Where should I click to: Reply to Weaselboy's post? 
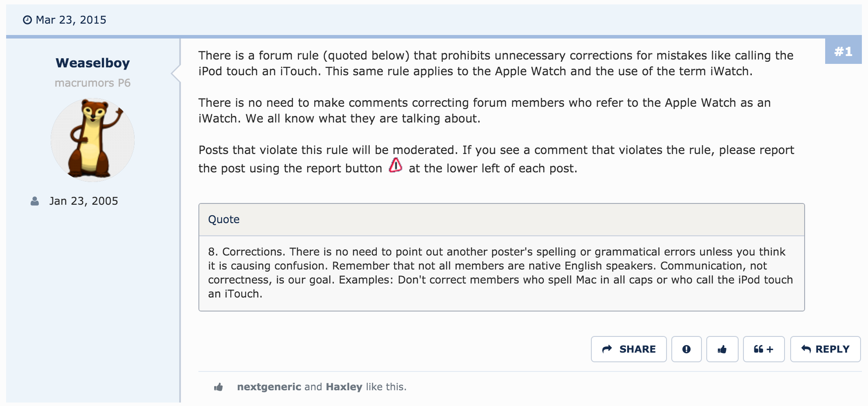point(825,349)
